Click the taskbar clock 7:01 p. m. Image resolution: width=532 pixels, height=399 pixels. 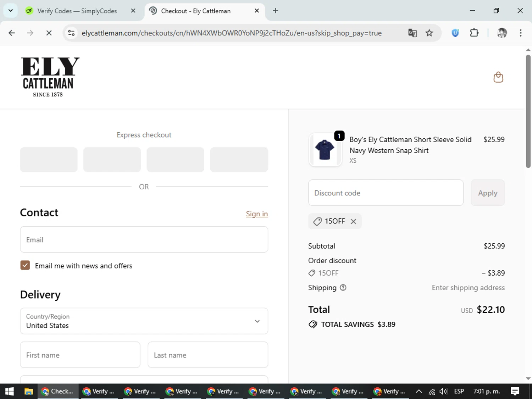(487, 391)
